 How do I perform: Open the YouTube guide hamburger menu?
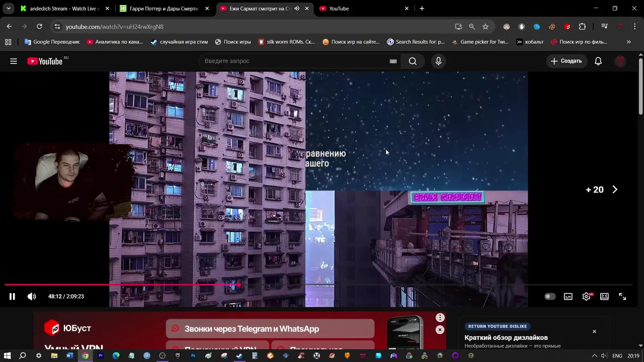point(14,61)
